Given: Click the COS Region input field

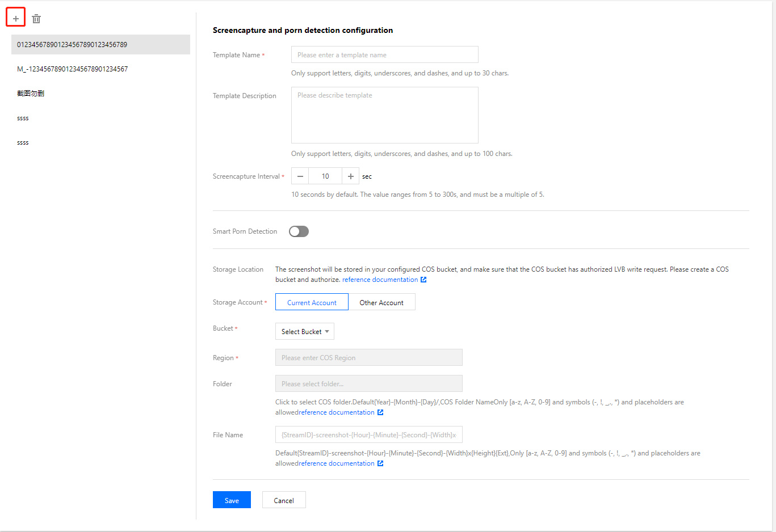Looking at the screenshot, I should 369,357.
